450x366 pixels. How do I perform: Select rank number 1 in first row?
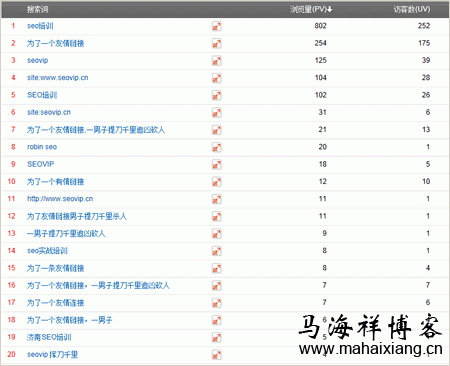[13, 26]
